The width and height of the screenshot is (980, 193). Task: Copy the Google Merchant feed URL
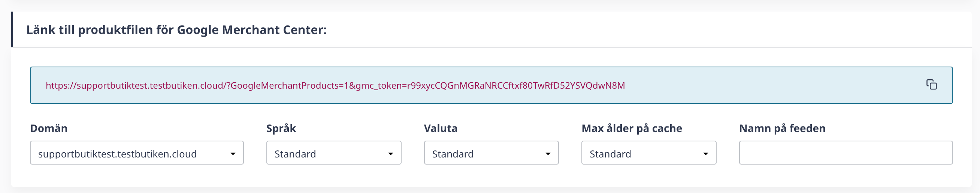(x=931, y=85)
